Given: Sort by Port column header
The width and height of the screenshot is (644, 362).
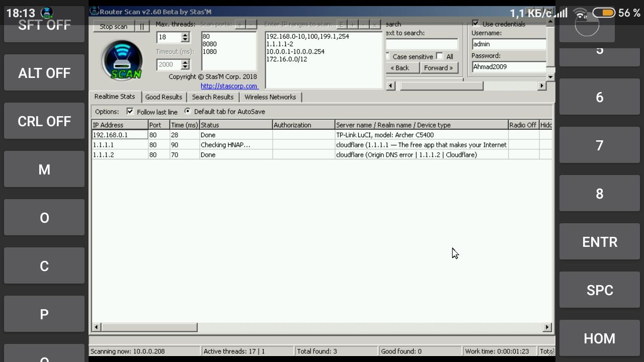Looking at the screenshot, I should 158,125.
